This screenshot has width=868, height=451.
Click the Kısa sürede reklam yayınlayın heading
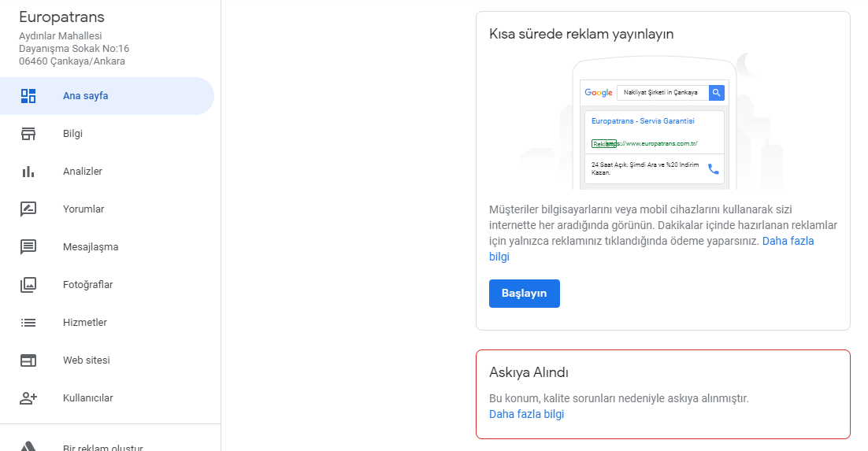581,34
